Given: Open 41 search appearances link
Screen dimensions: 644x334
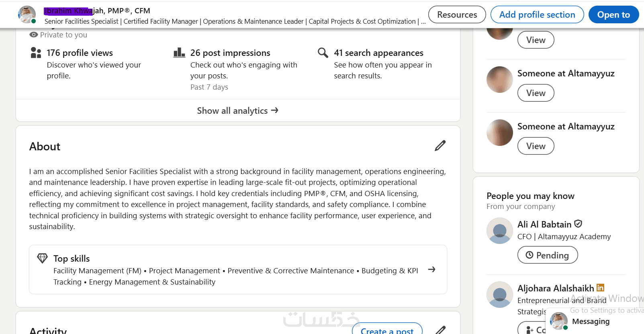Looking at the screenshot, I should [x=378, y=53].
